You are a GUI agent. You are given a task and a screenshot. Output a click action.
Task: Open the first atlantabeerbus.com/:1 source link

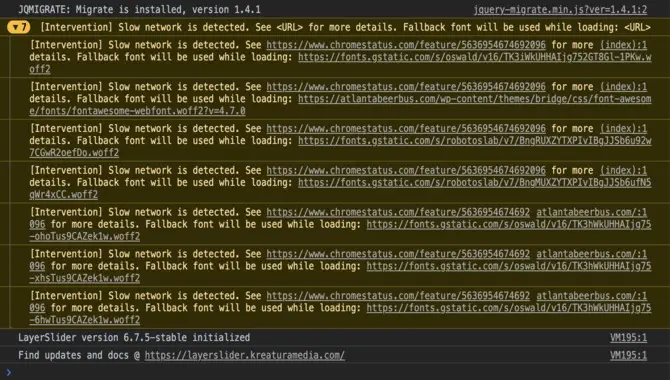(x=591, y=212)
